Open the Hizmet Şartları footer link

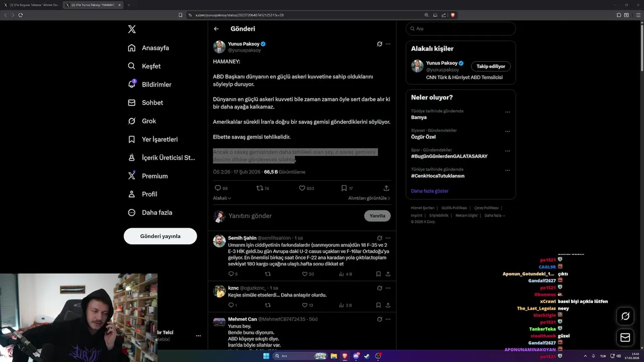click(x=422, y=208)
